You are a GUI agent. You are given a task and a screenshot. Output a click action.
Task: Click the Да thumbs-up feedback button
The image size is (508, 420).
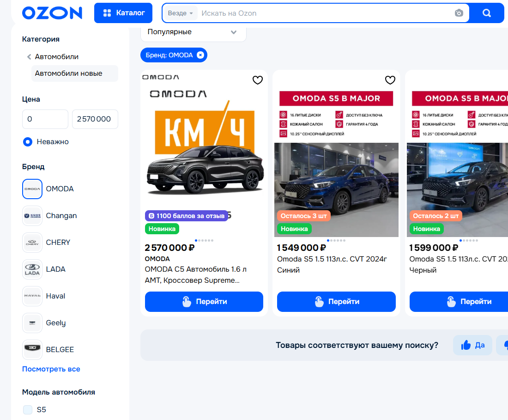pyautogui.click(x=473, y=345)
